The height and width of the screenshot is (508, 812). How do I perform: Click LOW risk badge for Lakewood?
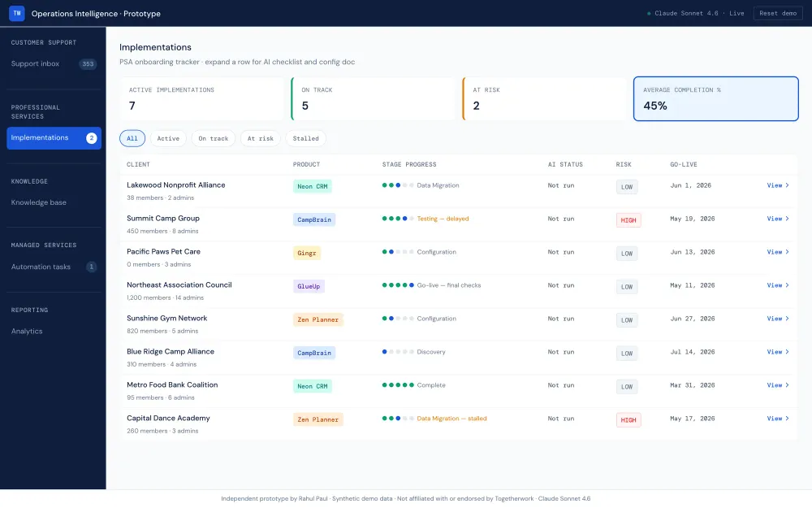(x=627, y=187)
